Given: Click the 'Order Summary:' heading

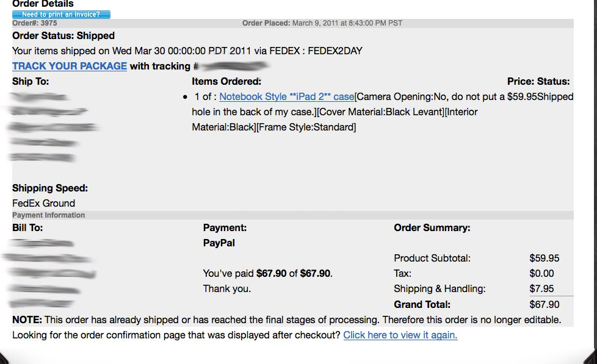Looking at the screenshot, I should [432, 228].
